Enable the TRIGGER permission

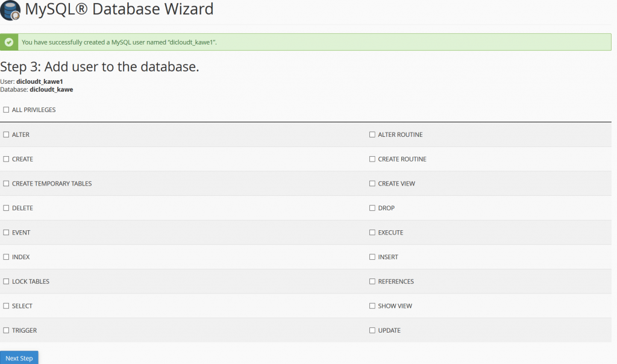point(5,330)
